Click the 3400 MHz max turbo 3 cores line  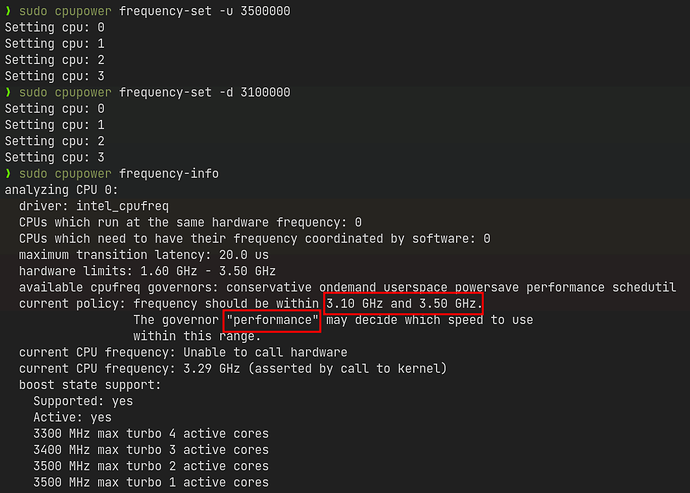point(151,450)
